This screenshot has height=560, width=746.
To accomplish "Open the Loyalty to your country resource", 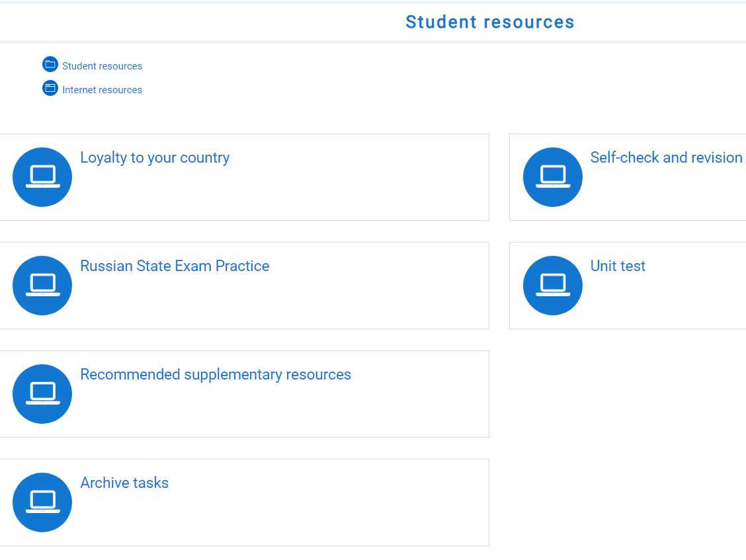I will coord(155,157).
